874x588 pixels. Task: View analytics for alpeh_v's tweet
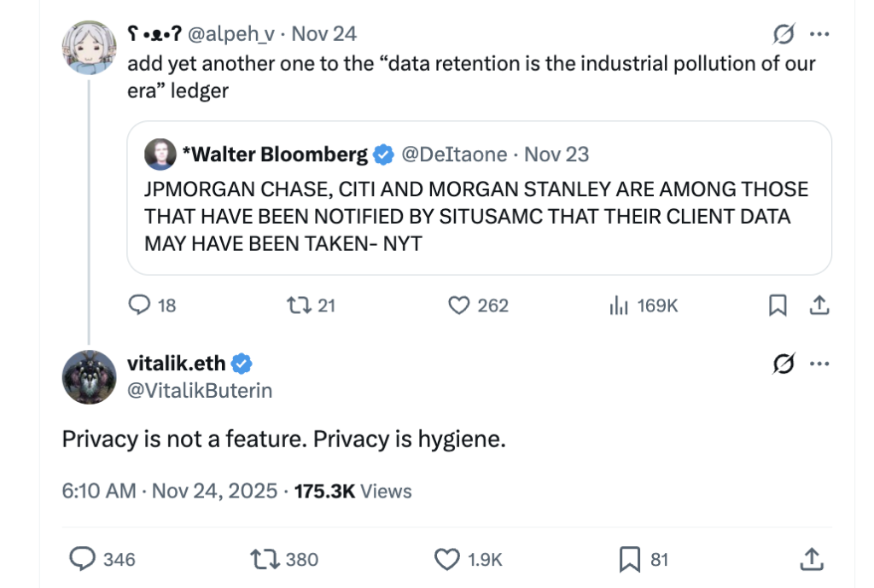(x=619, y=305)
